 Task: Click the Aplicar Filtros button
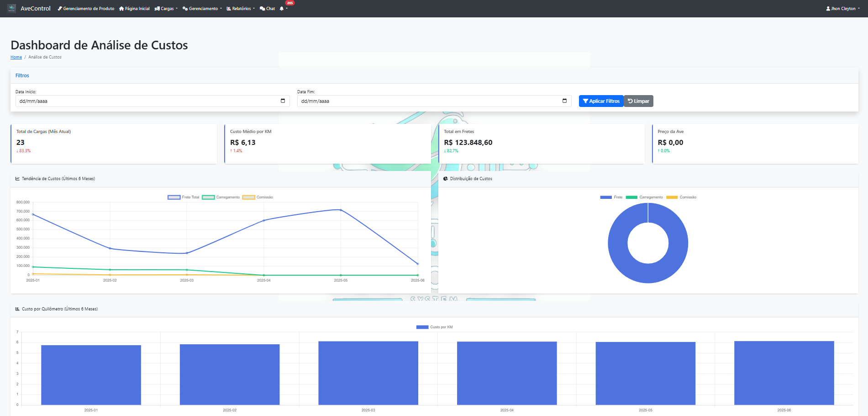[x=601, y=101]
